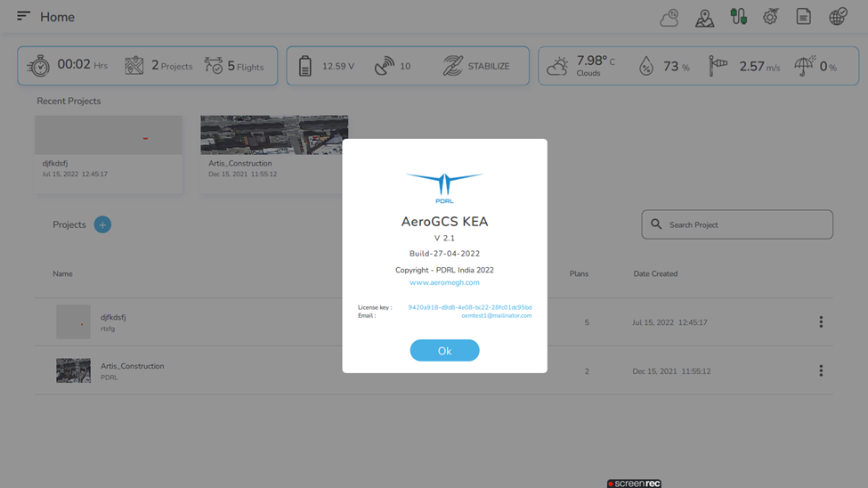The height and width of the screenshot is (488, 868).
Task: Open the document log icon
Action: 803,17
